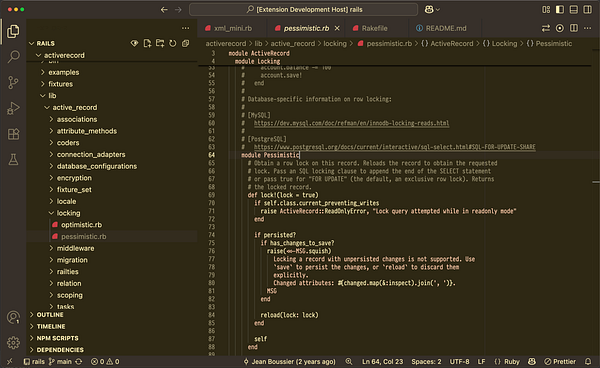The height and width of the screenshot is (368, 600).
Task: Open the Search view icon
Action: tap(13, 57)
